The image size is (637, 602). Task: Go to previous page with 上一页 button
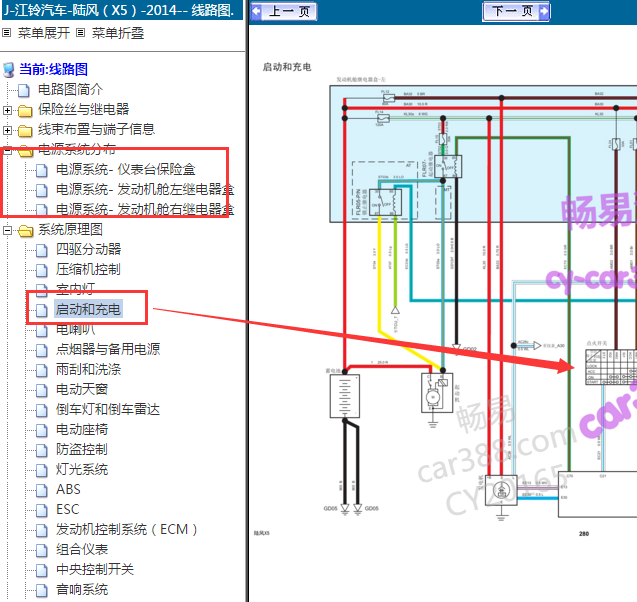coord(284,11)
